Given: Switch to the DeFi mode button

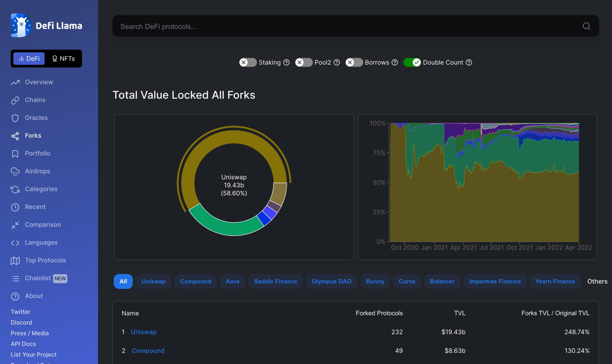Looking at the screenshot, I should coord(29,58).
